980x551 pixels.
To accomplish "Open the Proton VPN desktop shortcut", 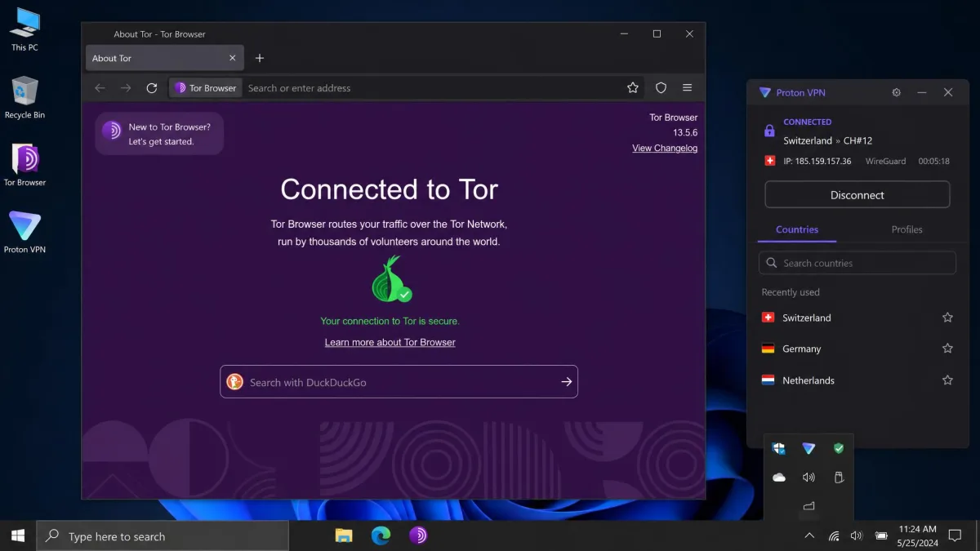I will pos(24,233).
